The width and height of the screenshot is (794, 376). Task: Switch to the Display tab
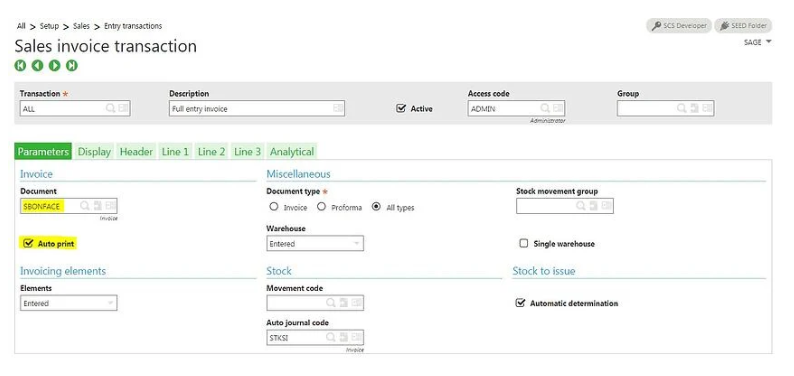[x=94, y=151]
